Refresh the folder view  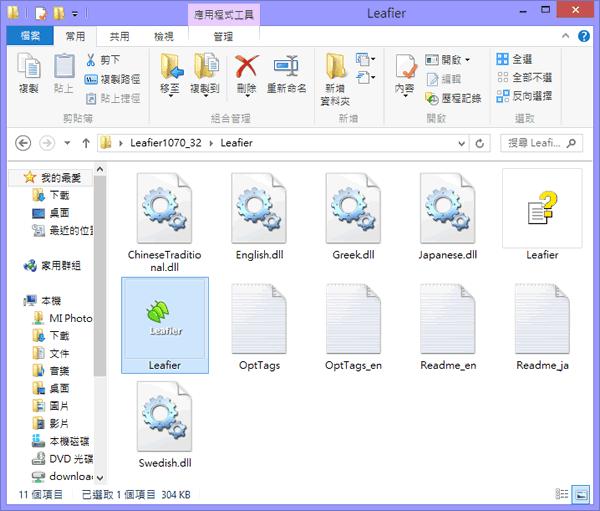480,144
